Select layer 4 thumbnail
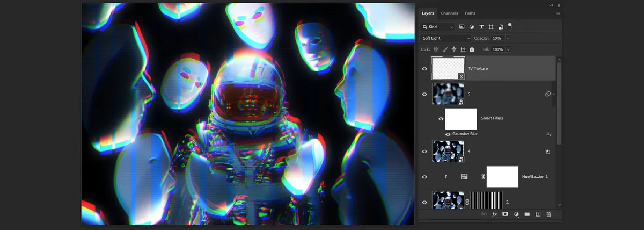The image size is (644, 230). 448,152
